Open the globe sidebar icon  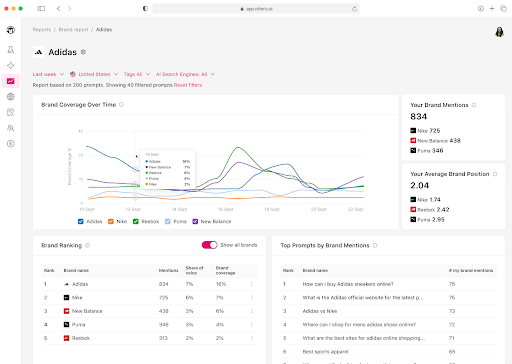pyautogui.click(x=11, y=97)
